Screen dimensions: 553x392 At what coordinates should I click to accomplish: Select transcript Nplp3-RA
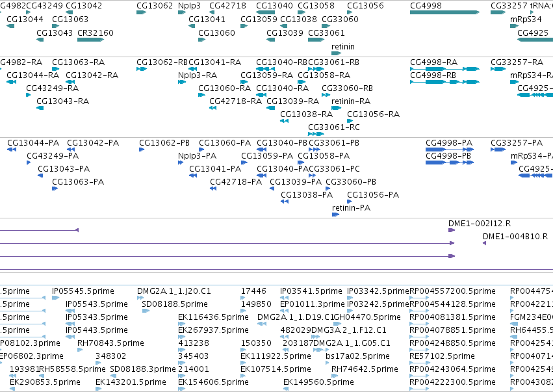pos(198,75)
